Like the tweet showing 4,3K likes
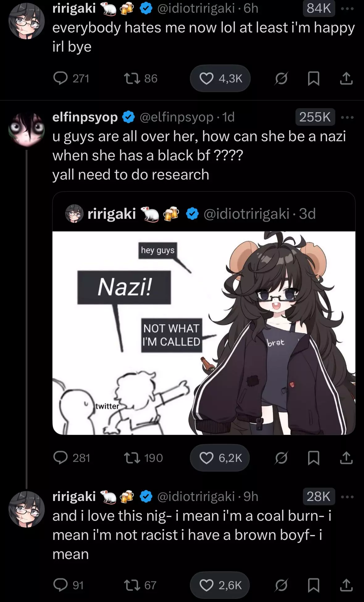 point(220,78)
